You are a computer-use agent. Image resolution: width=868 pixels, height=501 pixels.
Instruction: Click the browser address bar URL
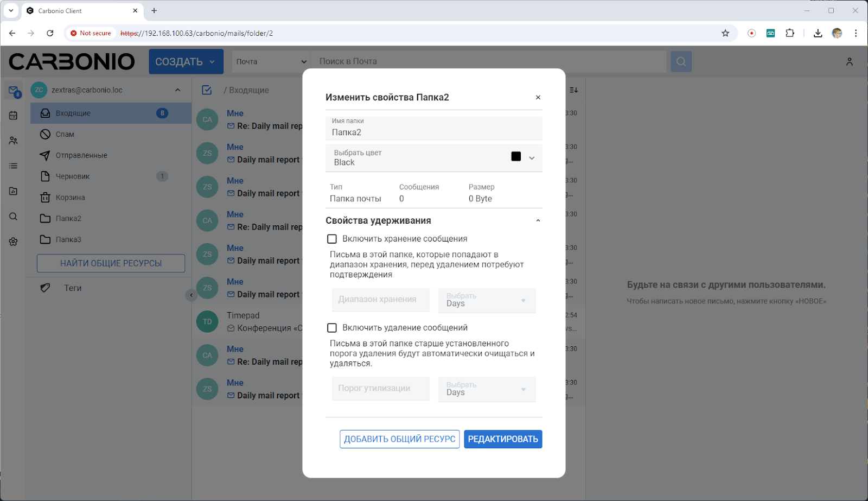tap(196, 33)
